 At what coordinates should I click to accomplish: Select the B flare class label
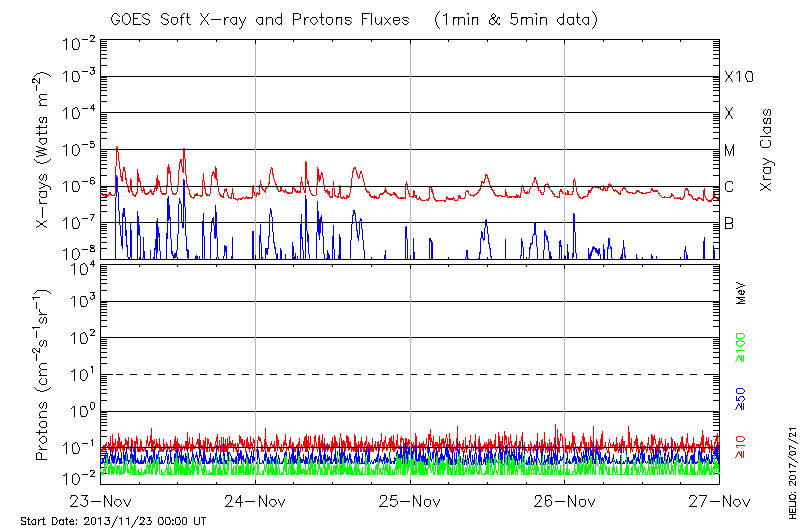pyautogui.click(x=729, y=223)
